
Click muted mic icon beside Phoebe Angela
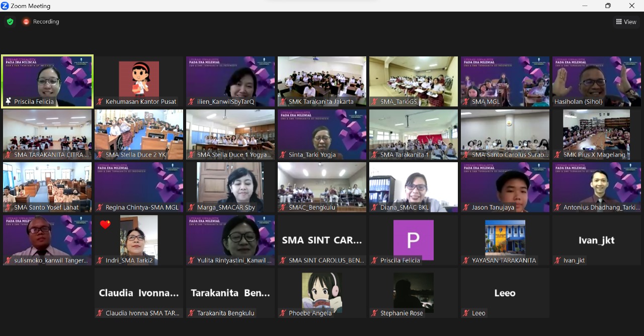coord(283,313)
